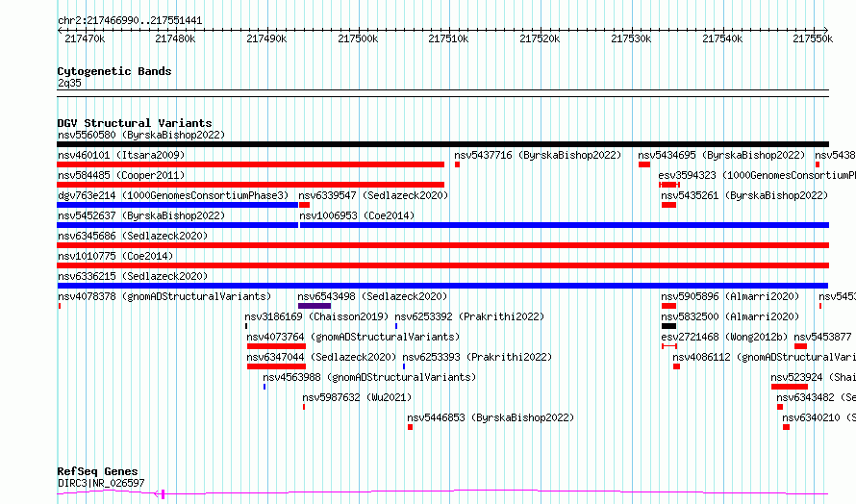The height and width of the screenshot is (504, 856).
Task: Open the nsv5437716 (ByrskaBishop2022) label
Action: [x=538, y=155]
